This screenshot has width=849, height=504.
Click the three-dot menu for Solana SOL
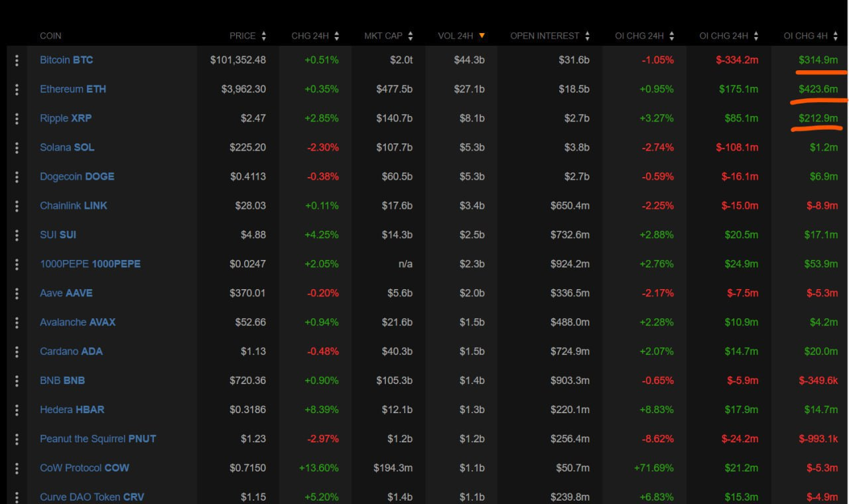point(16,147)
